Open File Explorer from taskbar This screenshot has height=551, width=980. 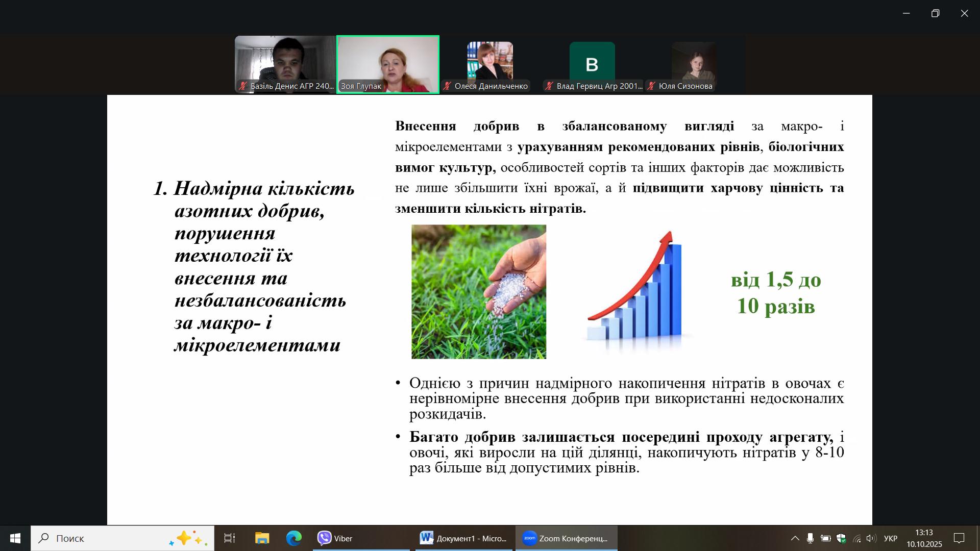click(x=262, y=538)
